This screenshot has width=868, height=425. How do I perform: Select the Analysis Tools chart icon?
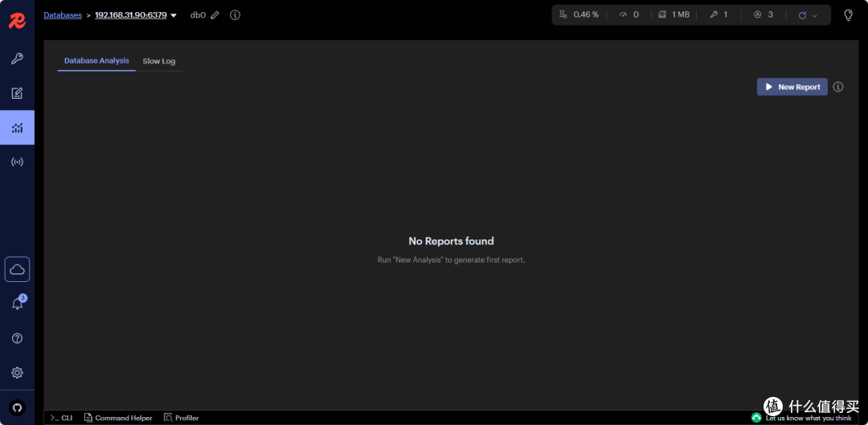[x=17, y=128]
